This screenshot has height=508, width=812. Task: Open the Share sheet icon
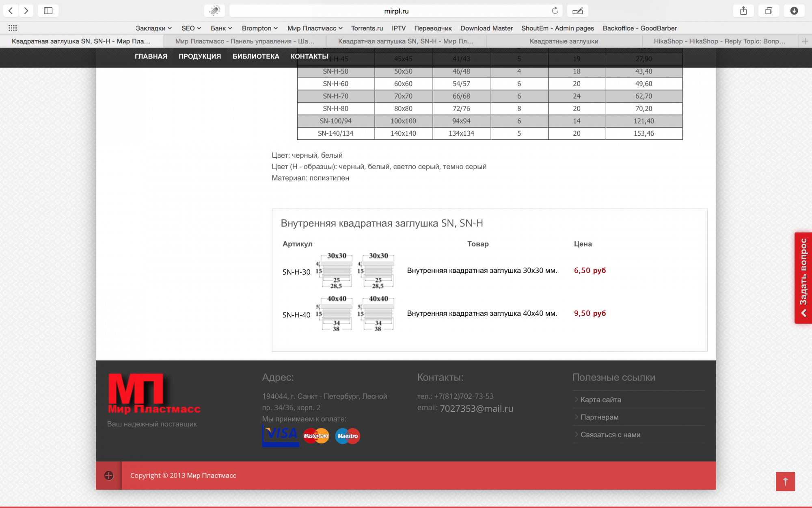tap(743, 11)
